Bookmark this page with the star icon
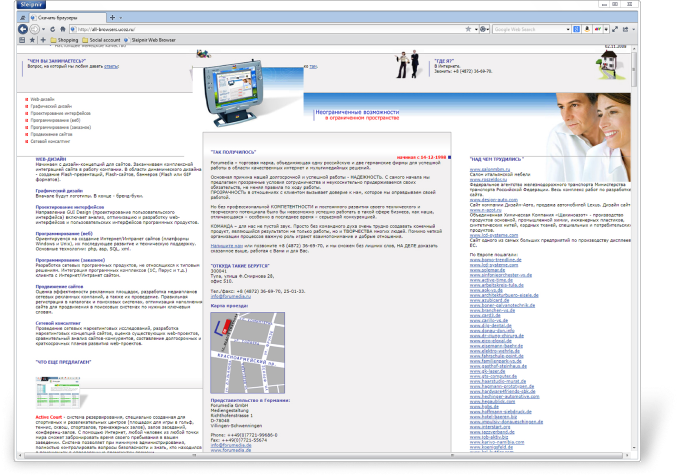The image size is (683, 475). [468, 29]
